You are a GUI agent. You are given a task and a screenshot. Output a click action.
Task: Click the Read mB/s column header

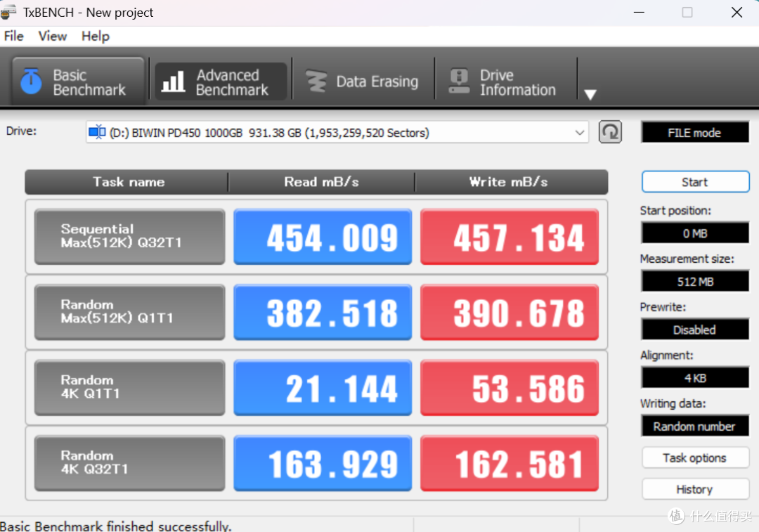point(321,182)
